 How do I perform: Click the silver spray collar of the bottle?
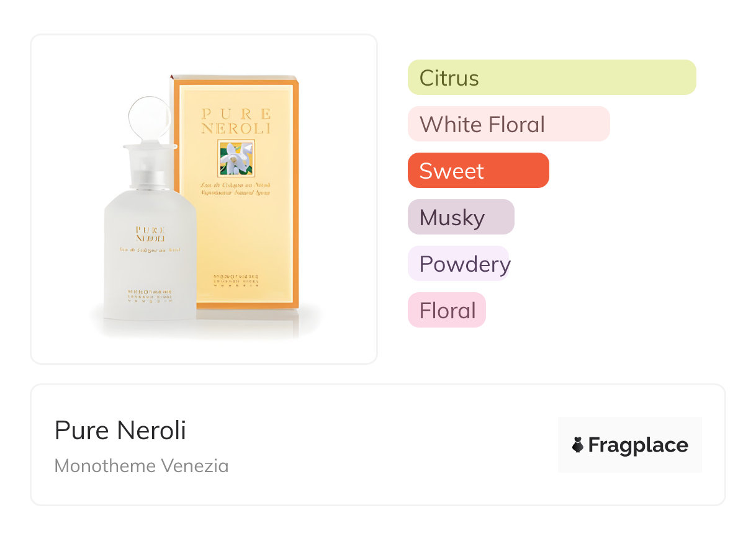[x=150, y=175]
